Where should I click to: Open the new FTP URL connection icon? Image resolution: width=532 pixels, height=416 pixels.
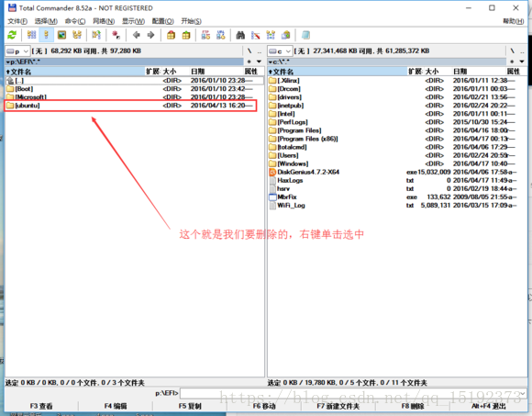coord(221,35)
